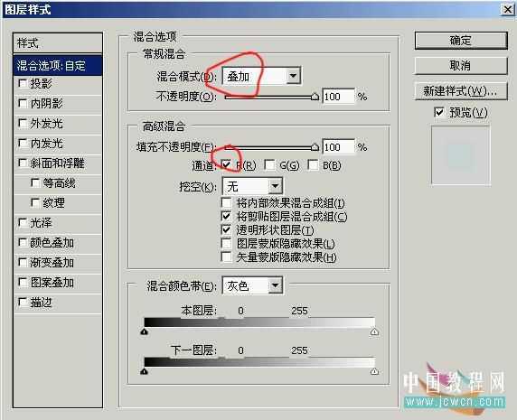Enable the G(G) channel checkbox
The width and height of the screenshot is (517, 420).
pyautogui.click(x=269, y=164)
